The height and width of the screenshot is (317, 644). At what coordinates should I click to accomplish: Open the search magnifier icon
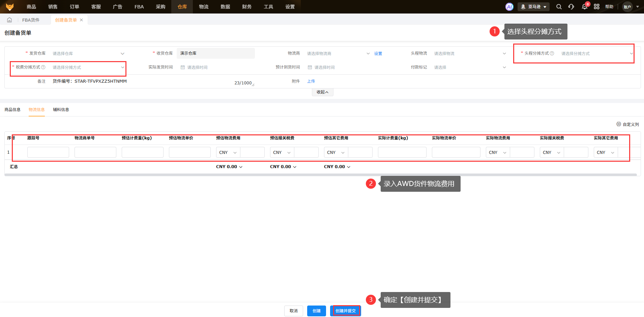[x=559, y=7]
